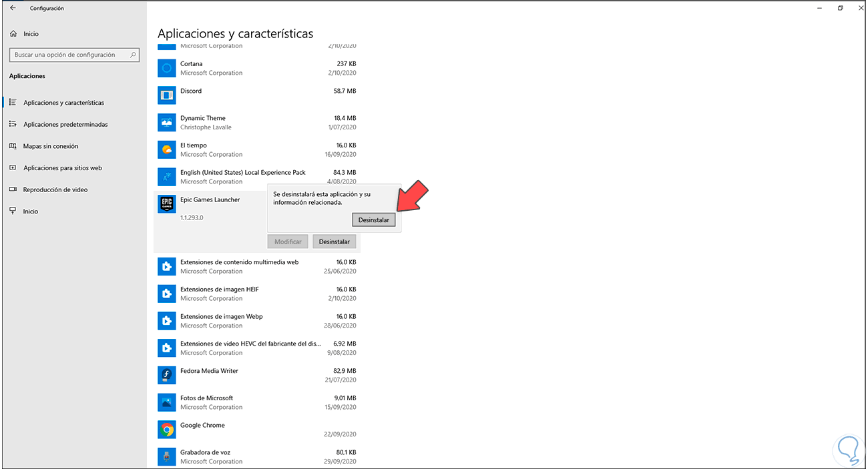Select the Grabadora de voz name
Viewport: 868px width, 469px height.
205,452
